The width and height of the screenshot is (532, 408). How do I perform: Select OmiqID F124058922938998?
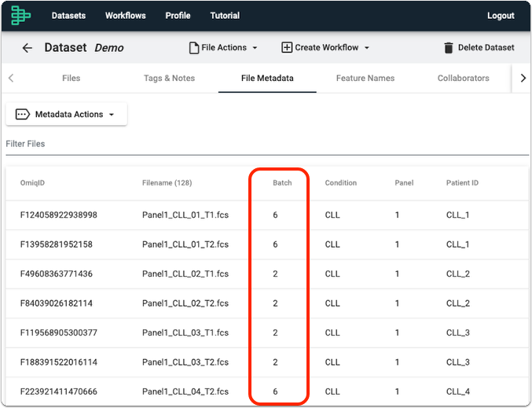(x=59, y=215)
